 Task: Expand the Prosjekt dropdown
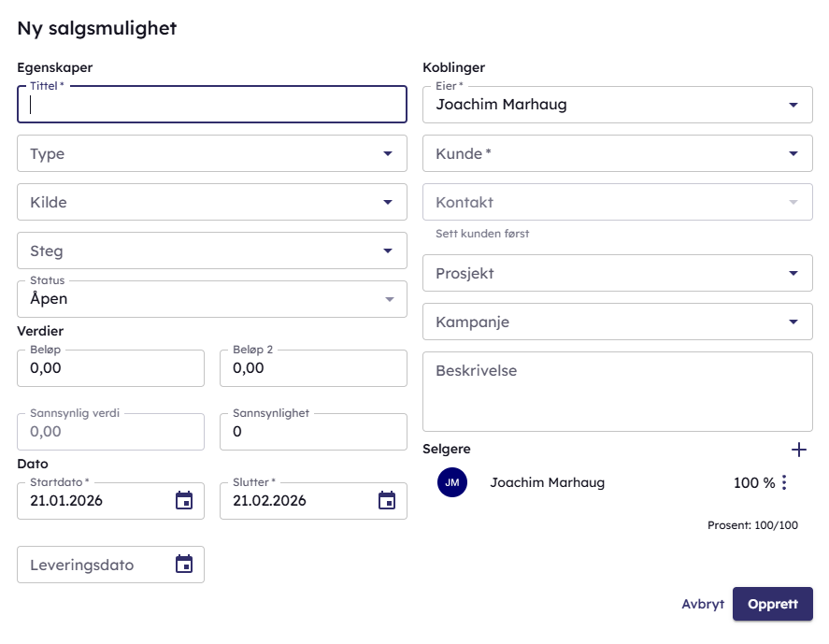click(x=617, y=274)
